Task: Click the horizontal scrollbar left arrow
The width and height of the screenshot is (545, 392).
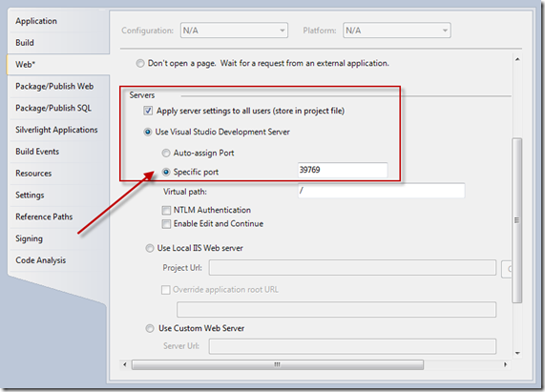Action: (125, 364)
